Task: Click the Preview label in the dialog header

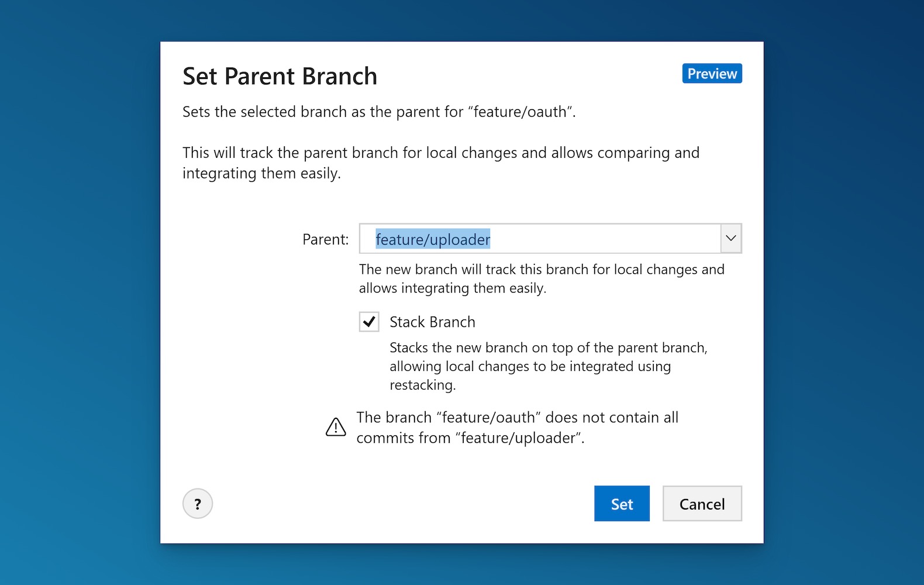Action: coord(712,73)
